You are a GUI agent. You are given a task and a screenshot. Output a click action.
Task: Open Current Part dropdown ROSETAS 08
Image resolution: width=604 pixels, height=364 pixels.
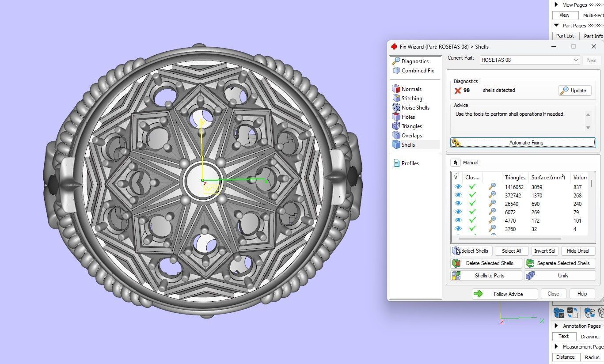tap(530, 60)
